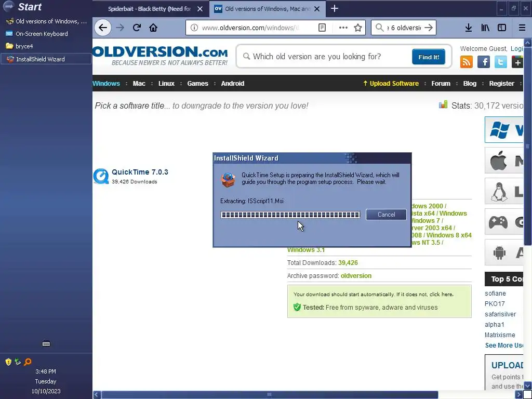This screenshot has width=532, height=399.
Task: Click the Register navigation link
Action: (501, 84)
